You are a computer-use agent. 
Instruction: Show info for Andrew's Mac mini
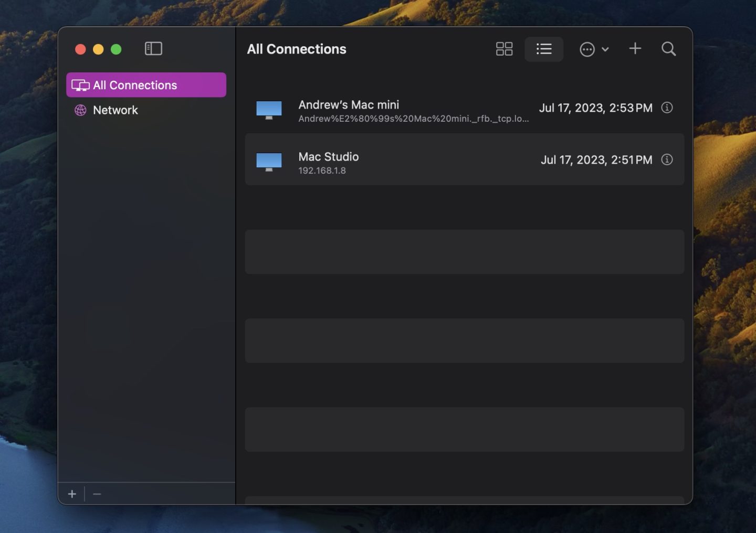click(x=667, y=108)
